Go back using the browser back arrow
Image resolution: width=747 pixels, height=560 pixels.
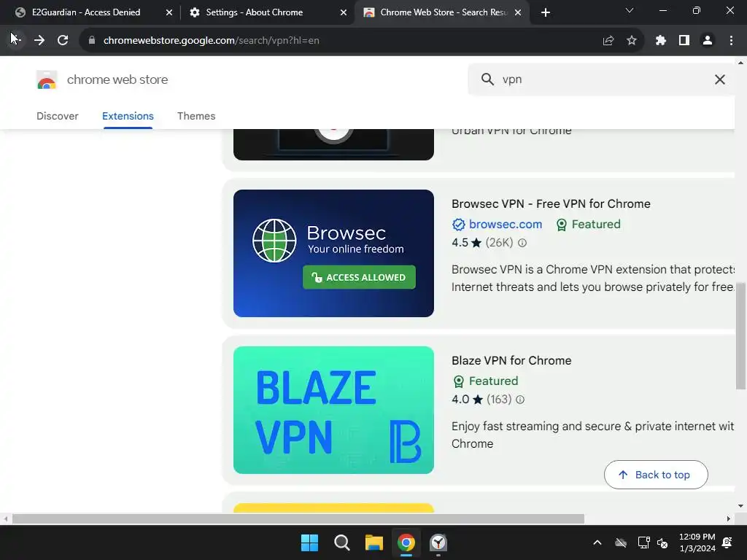(x=15, y=40)
